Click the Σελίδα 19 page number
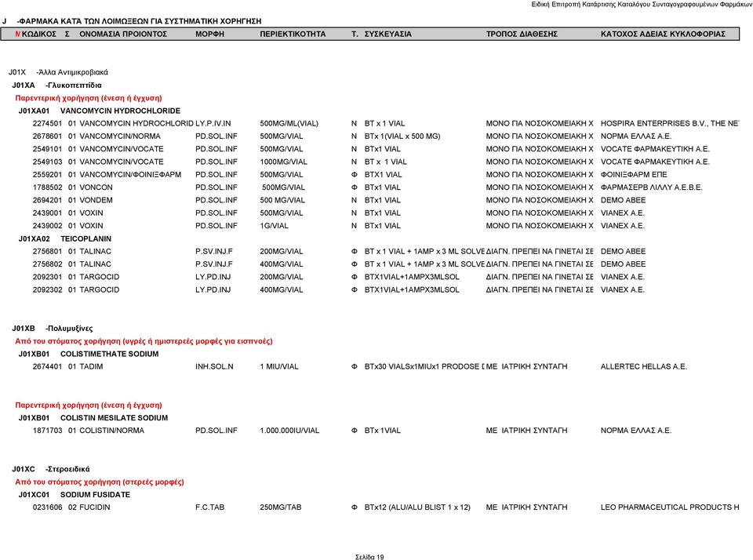 (369, 557)
